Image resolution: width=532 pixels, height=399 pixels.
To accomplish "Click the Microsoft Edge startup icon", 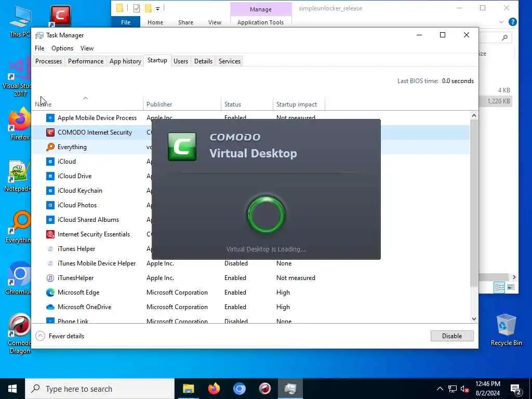I will tap(50, 292).
